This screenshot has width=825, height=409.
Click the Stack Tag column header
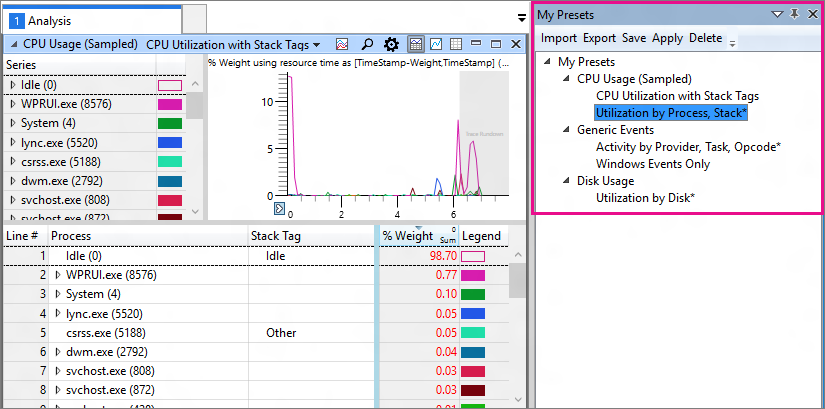(311, 236)
